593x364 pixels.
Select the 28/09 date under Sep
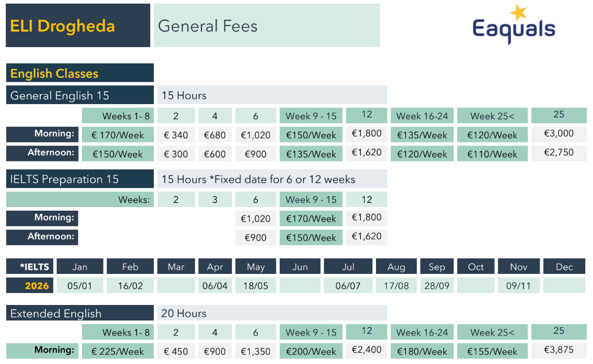point(437,285)
